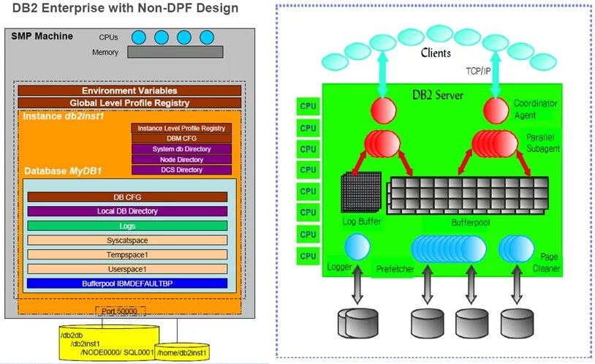Select the 'Instance Level Profile Registry' box
This screenshot has height=364, width=595.
click(x=181, y=129)
